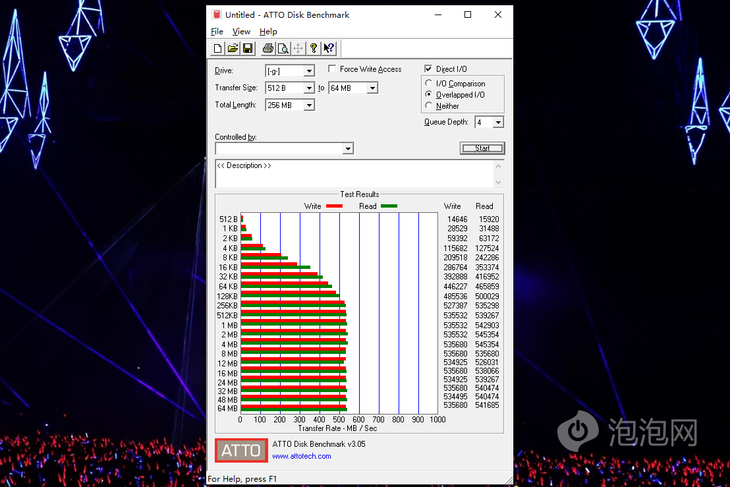Image resolution: width=730 pixels, height=487 pixels.
Task: Click ATTO Disk Benchmark v3.05 version text
Action: 319,444
